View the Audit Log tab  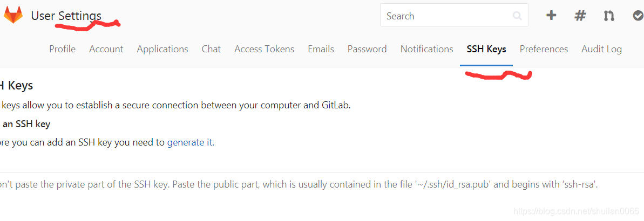(x=602, y=49)
